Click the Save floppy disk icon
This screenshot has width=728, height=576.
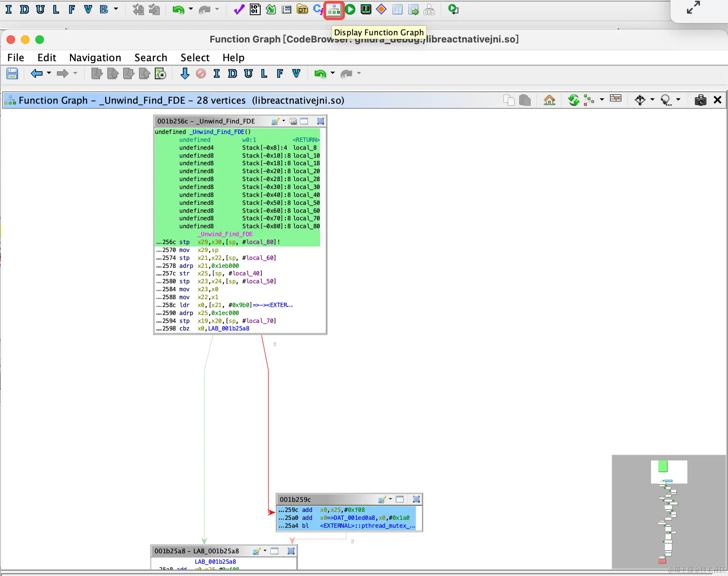point(12,74)
